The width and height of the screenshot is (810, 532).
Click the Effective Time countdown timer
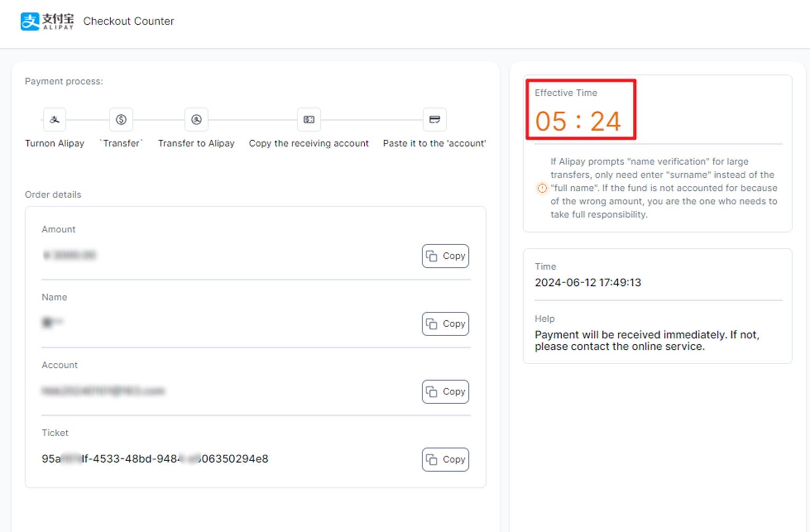tap(578, 121)
